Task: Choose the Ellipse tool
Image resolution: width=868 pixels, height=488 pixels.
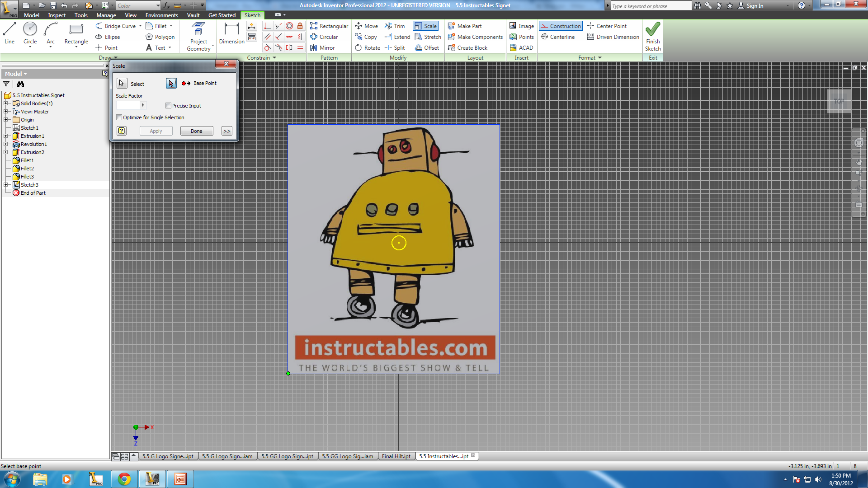Action: pyautogui.click(x=108, y=37)
